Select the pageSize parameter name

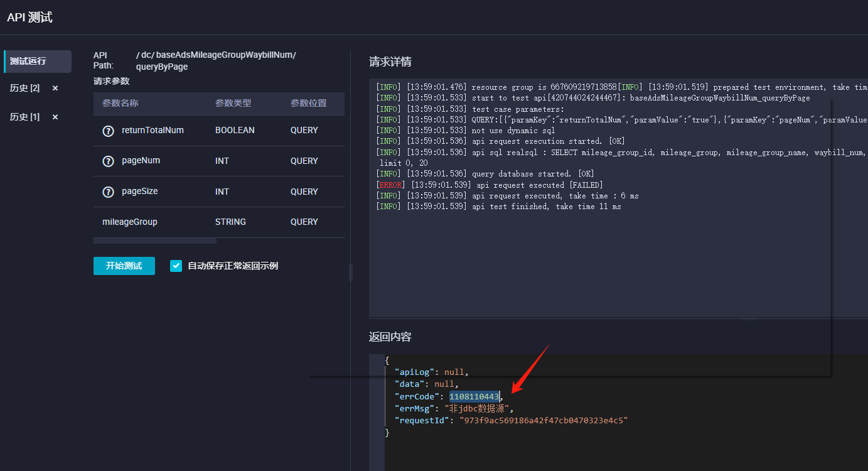140,192
